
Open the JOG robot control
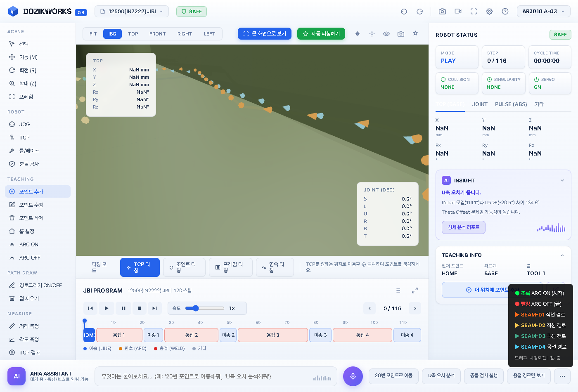click(x=38, y=124)
